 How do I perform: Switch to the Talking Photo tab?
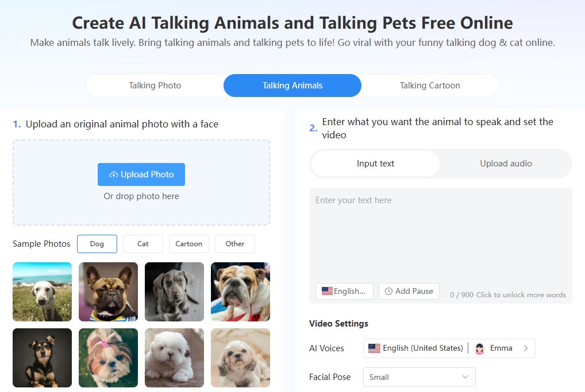click(x=155, y=86)
